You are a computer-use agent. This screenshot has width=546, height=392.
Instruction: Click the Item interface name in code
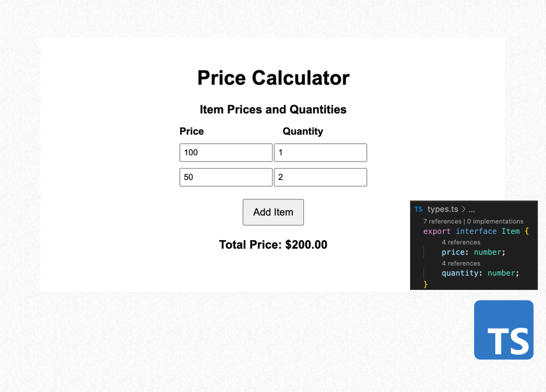click(x=510, y=231)
